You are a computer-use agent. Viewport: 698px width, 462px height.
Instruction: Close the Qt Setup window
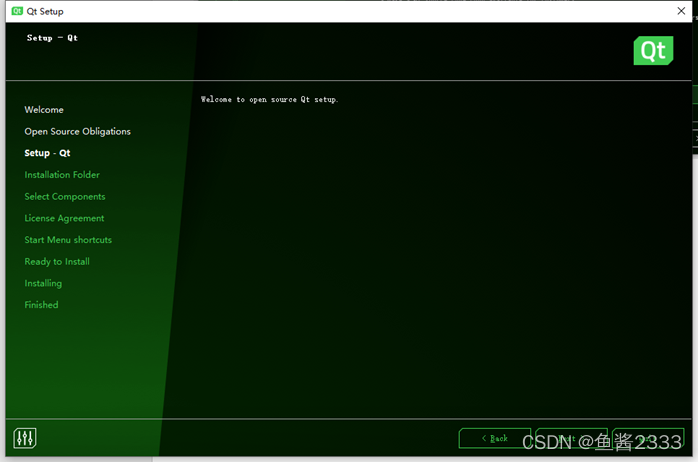(x=681, y=11)
